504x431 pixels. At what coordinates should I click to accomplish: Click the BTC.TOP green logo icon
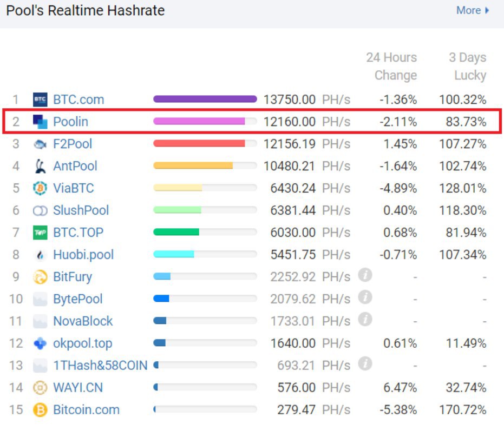click(x=40, y=233)
